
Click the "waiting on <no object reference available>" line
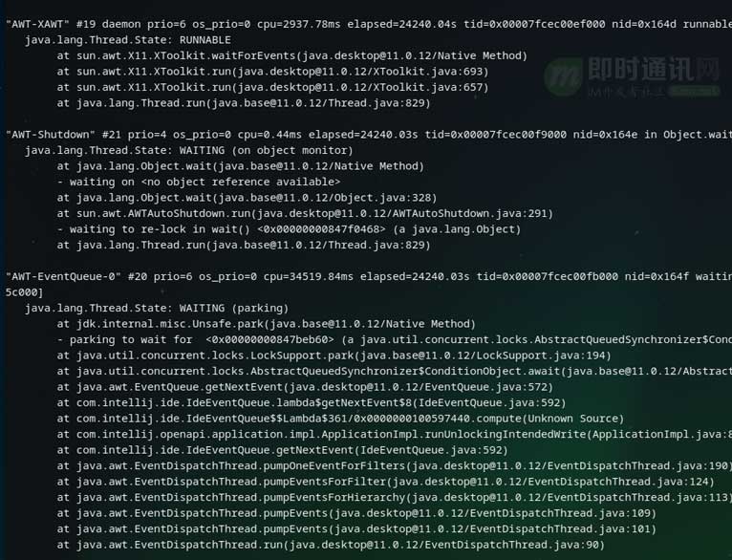click(x=199, y=182)
